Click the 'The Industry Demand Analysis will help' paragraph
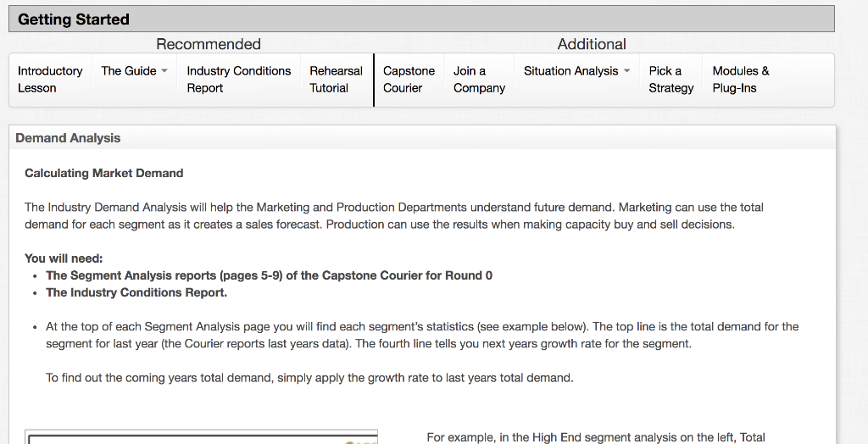868x444 pixels. (394, 215)
